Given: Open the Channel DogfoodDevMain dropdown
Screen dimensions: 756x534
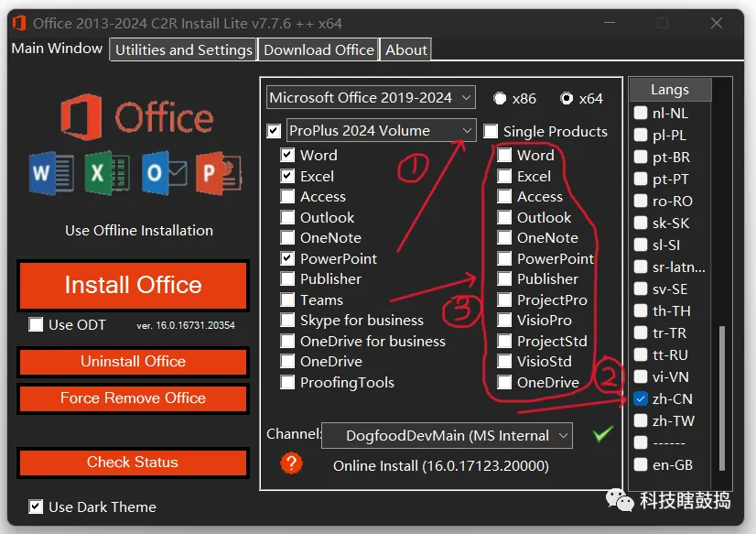Looking at the screenshot, I should (447, 436).
